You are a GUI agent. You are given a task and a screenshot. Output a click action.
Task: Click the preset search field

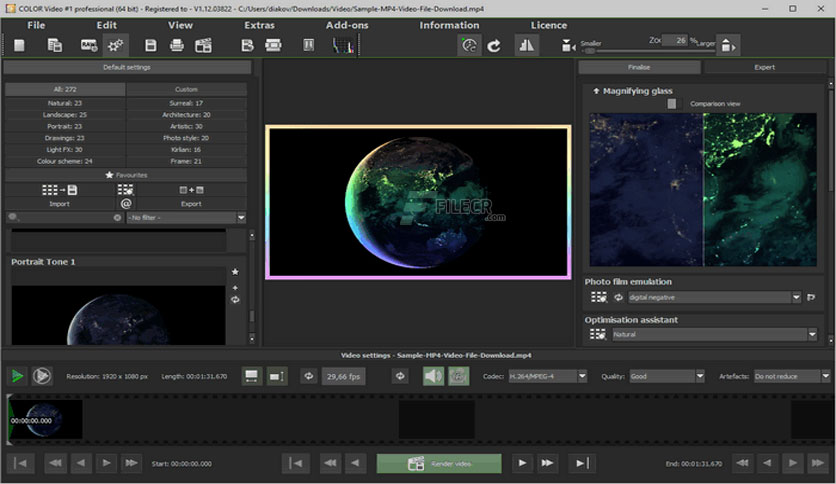pos(64,217)
